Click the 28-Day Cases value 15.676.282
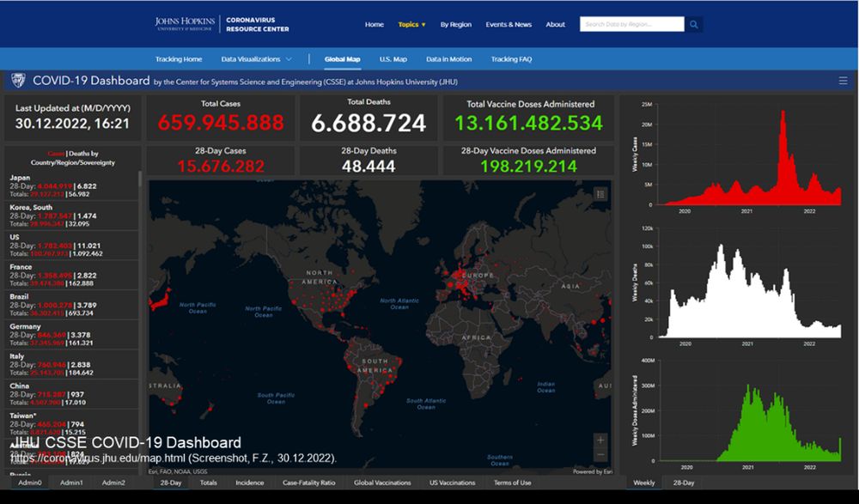 coord(221,166)
